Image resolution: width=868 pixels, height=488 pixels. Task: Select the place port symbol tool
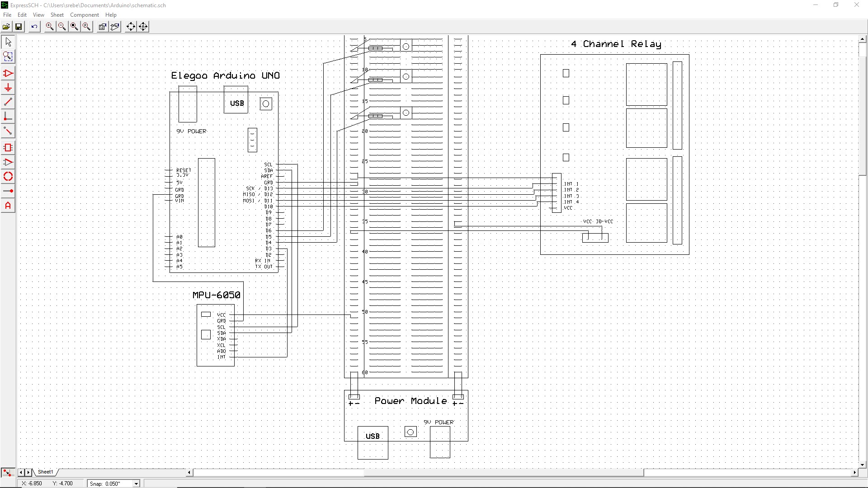pyautogui.click(x=8, y=88)
